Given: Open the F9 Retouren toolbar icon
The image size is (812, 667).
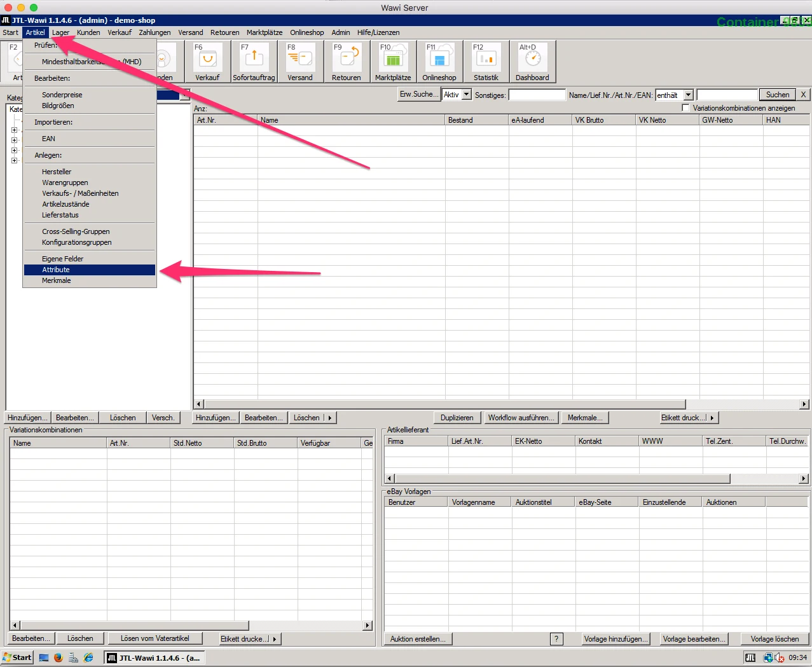Looking at the screenshot, I should (x=347, y=62).
